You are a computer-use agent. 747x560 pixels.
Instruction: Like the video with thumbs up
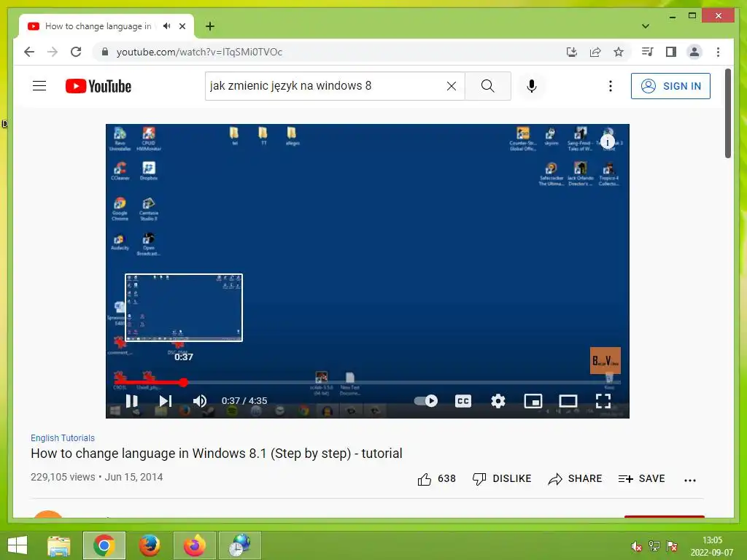(436, 478)
